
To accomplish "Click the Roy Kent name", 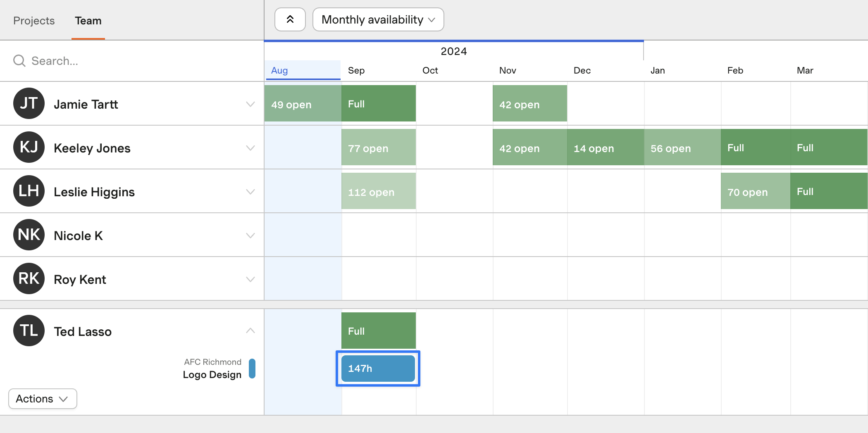I will click(80, 279).
